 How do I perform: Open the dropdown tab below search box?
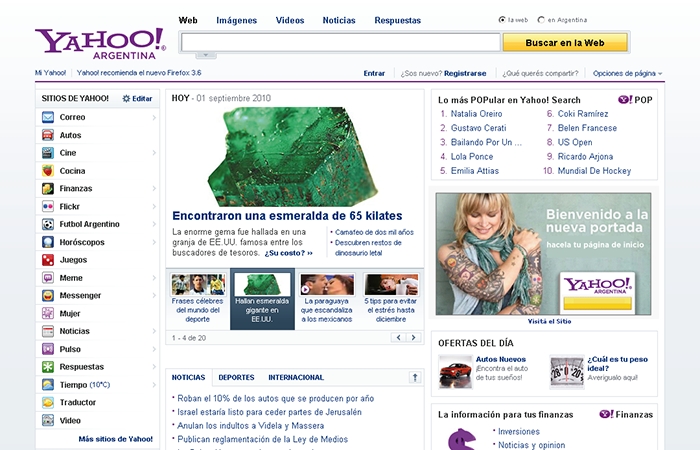point(206,55)
